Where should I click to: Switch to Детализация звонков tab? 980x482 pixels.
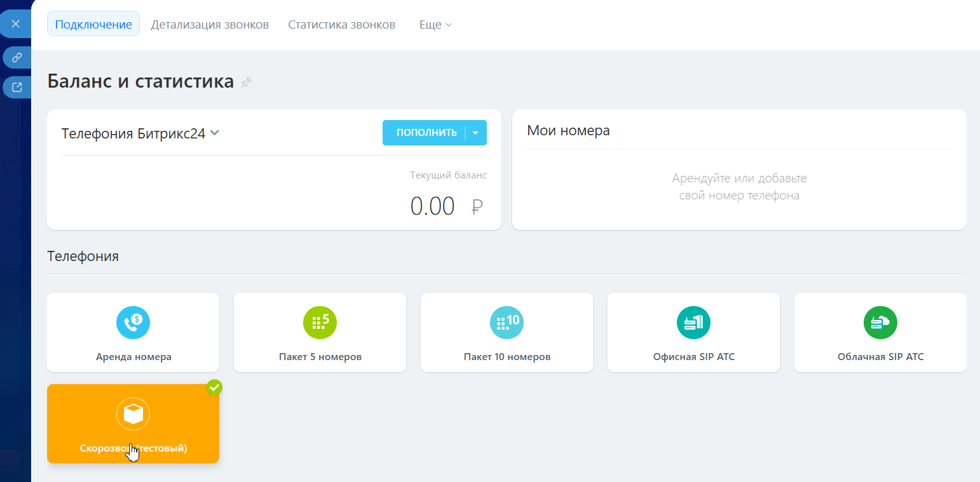pyautogui.click(x=210, y=25)
